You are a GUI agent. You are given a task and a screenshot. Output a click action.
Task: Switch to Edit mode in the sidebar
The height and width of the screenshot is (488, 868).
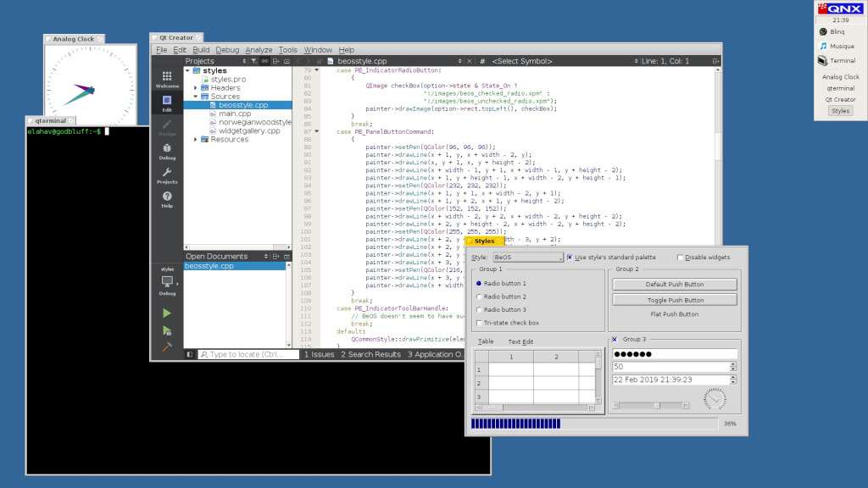(167, 103)
